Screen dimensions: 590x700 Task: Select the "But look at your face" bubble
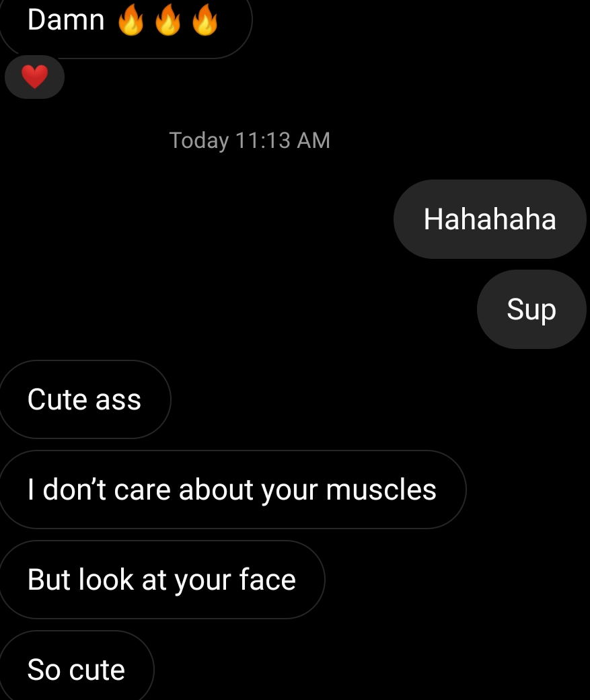(162, 580)
